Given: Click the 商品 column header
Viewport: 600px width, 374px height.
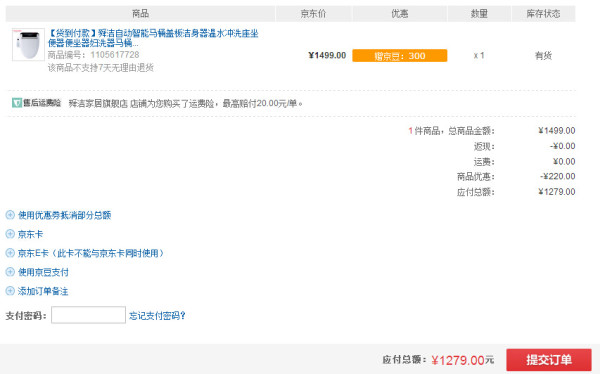Looking at the screenshot, I should (140, 14).
